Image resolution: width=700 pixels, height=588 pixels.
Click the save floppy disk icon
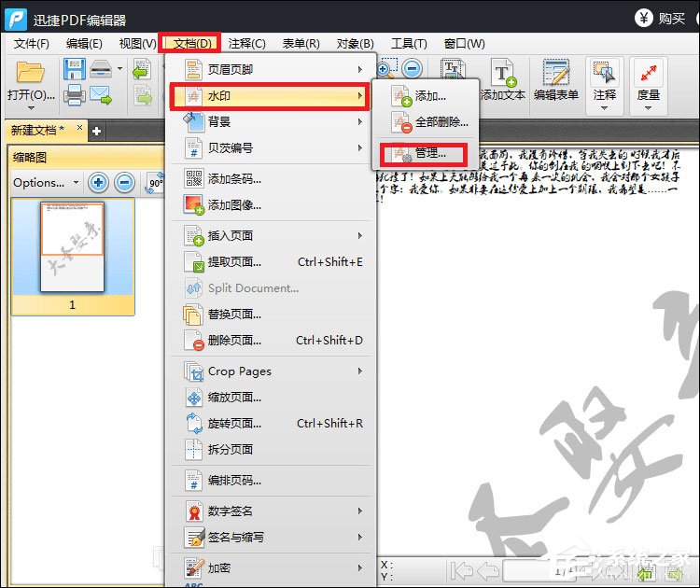[74, 69]
